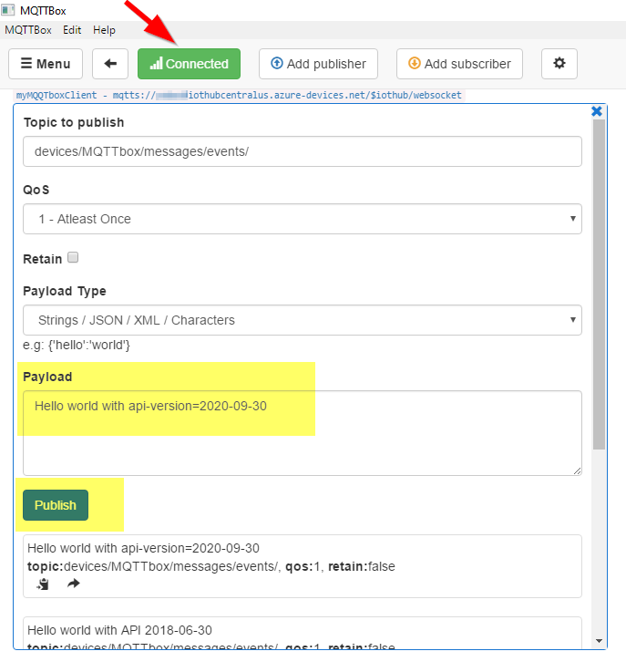Open the Edit menu
This screenshot has width=626, height=672.
click(x=72, y=30)
